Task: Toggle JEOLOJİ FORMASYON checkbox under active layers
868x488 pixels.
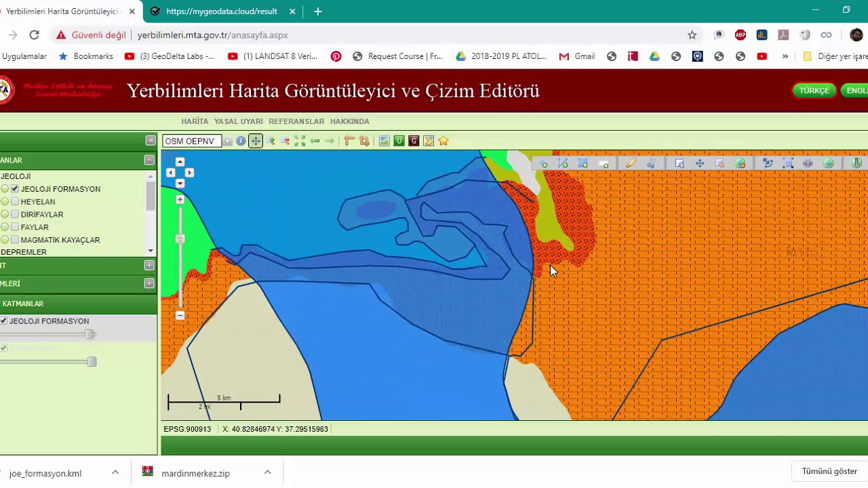Action: pyautogui.click(x=4, y=321)
